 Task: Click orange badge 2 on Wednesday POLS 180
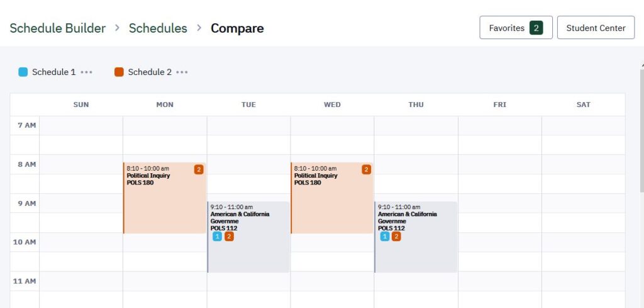pyautogui.click(x=367, y=169)
